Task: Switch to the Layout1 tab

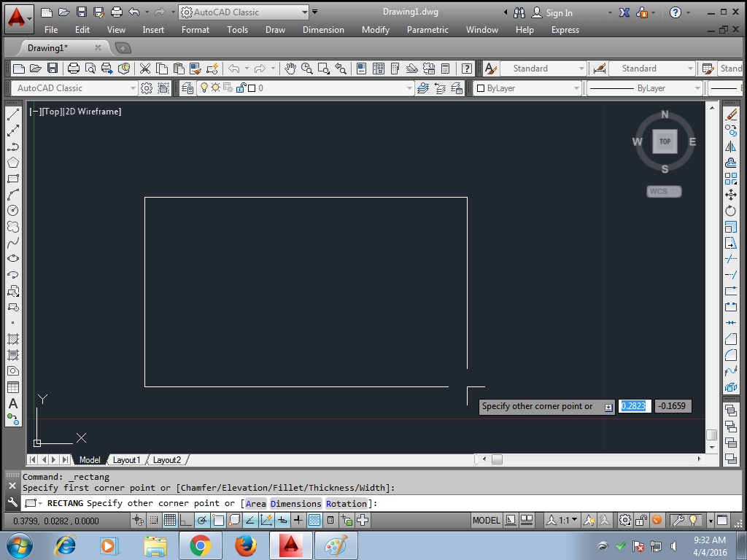Action: (128, 460)
